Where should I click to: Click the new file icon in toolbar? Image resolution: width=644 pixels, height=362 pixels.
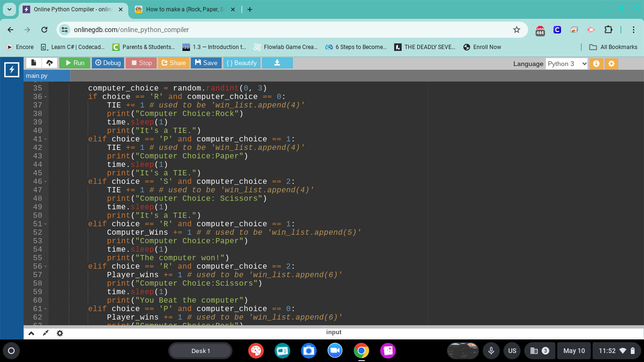tap(33, 63)
